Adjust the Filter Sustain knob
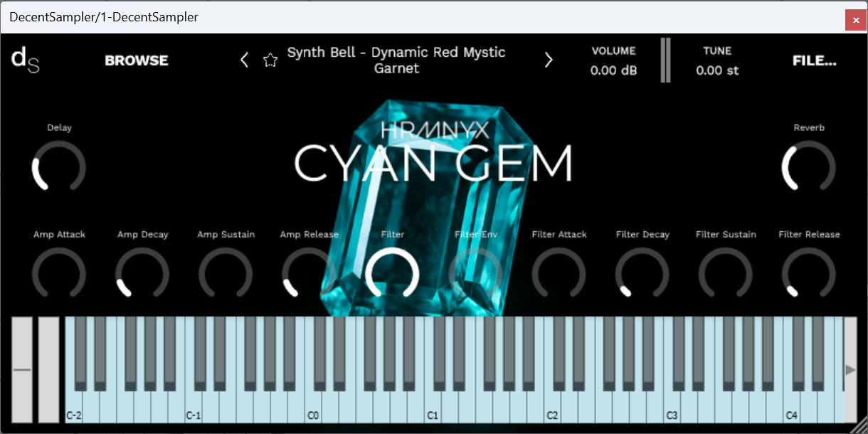This screenshot has width=868, height=434. click(725, 274)
